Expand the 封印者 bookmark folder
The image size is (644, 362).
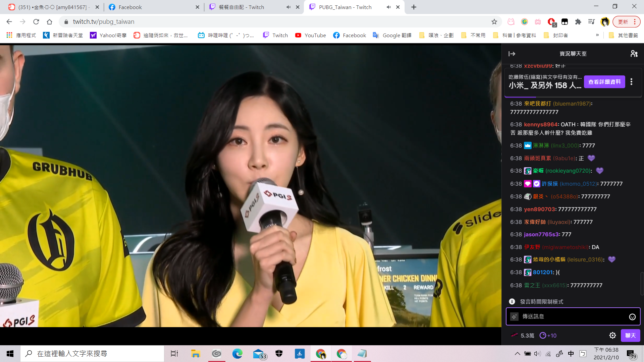click(x=556, y=35)
